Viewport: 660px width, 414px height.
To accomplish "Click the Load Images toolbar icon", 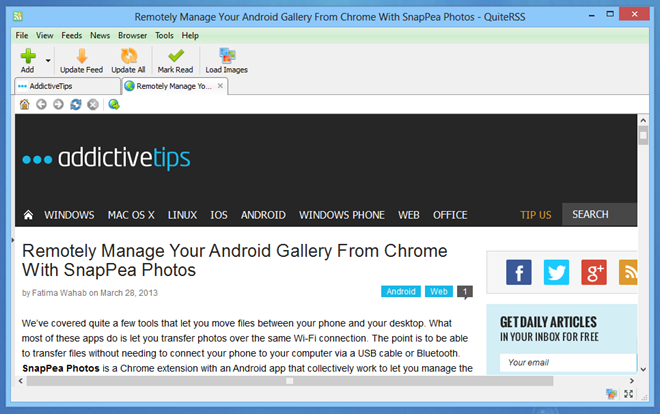I will 227,56.
